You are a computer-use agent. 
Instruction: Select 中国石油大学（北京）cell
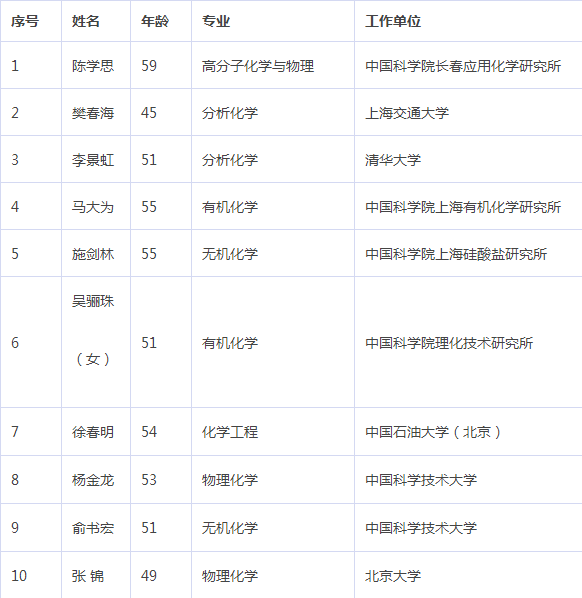(433, 432)
